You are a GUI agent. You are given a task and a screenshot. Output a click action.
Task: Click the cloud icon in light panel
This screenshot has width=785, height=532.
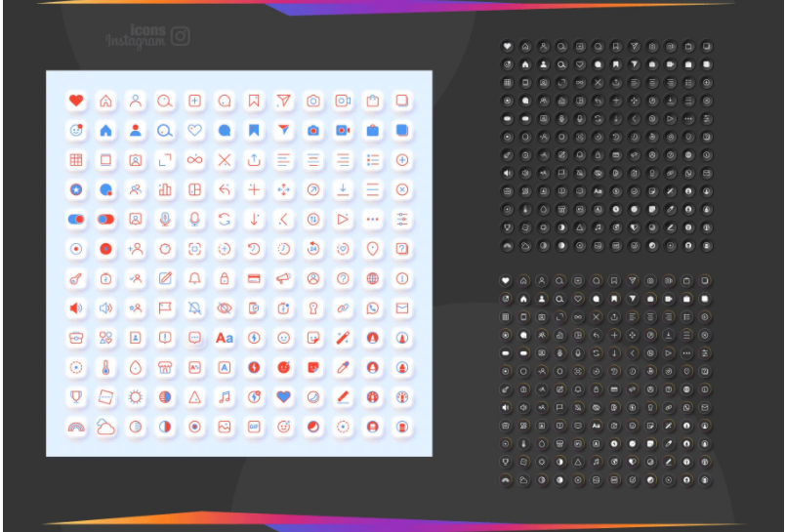(x=105, y=427)
